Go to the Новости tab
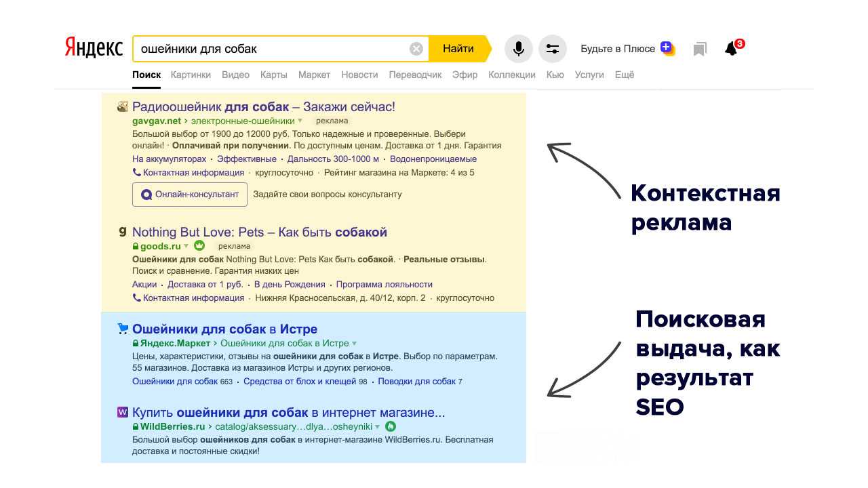Viewport: 868px width, 488px height. [359, 75]
